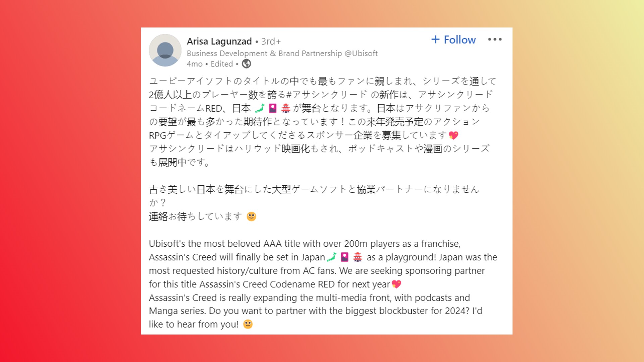Viewport: 644px width, 362px height.
Task: Click the flower card emoji in English paragraph
Action: click(344, 257)
